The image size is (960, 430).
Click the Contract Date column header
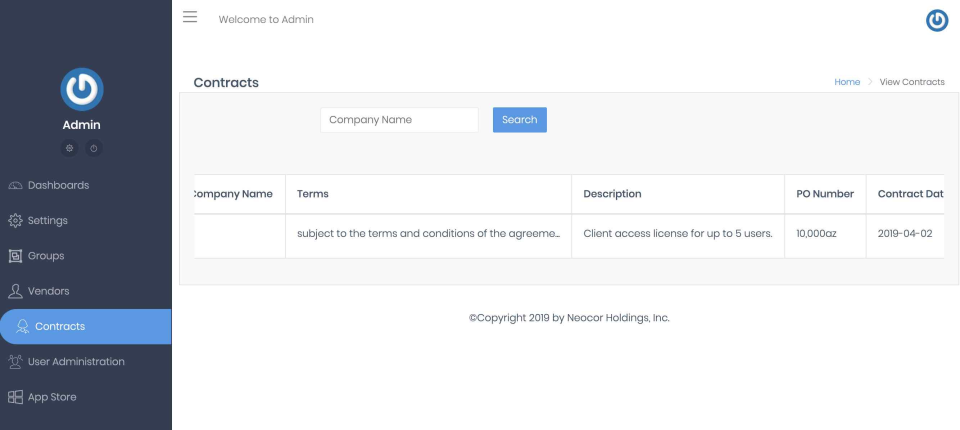click(906, 194)
